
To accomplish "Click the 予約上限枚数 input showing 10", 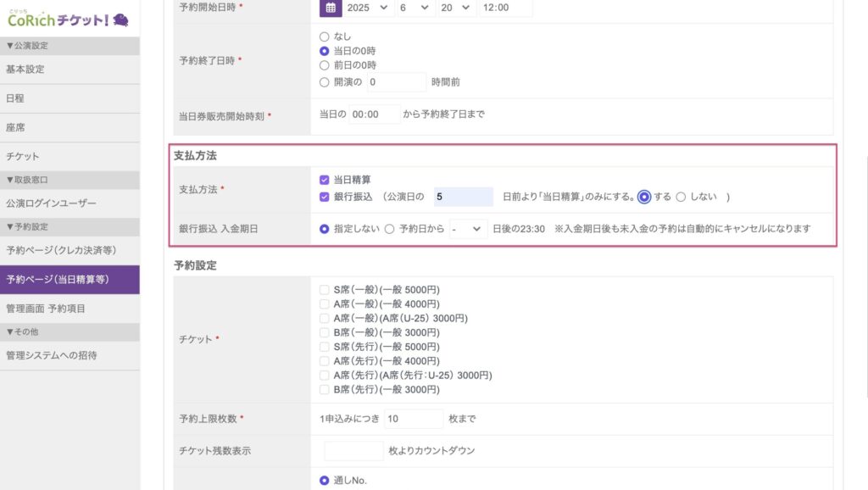I will (x=413, y=420).
